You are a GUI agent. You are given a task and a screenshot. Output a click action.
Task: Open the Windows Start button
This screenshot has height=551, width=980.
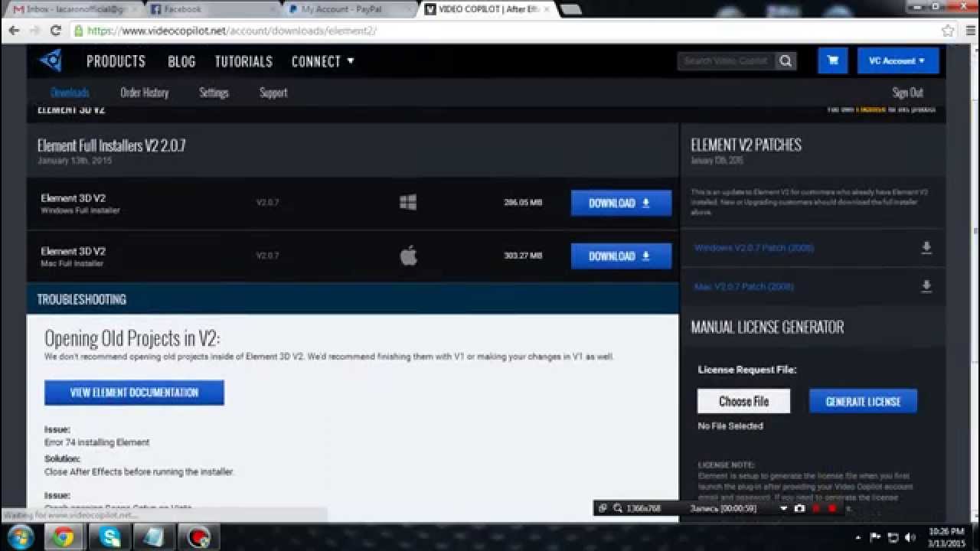21,537
